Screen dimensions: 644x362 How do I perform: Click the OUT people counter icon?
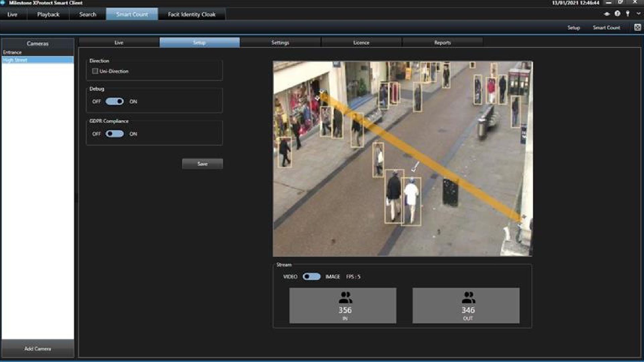tap(468, 297)
